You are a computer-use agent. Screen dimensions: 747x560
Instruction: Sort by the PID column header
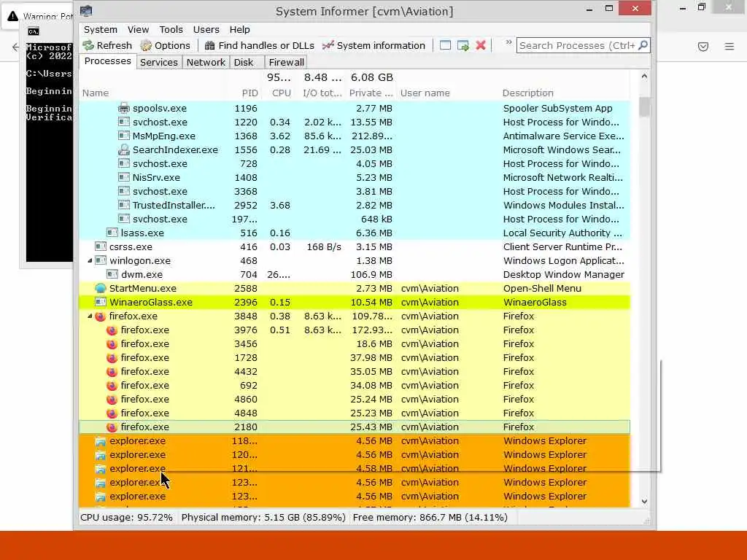[x=249, y=93]
